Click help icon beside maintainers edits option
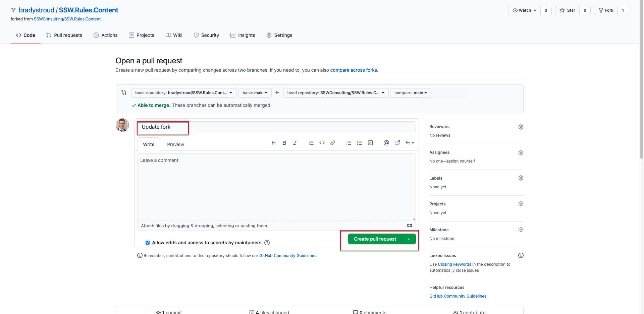Viewport: 644px width, 314px height. 267,243
